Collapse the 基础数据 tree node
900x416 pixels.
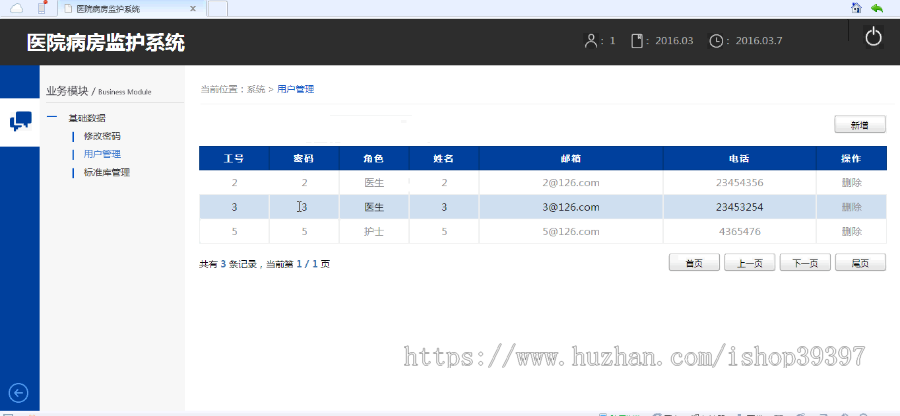(x=52, y=117)
